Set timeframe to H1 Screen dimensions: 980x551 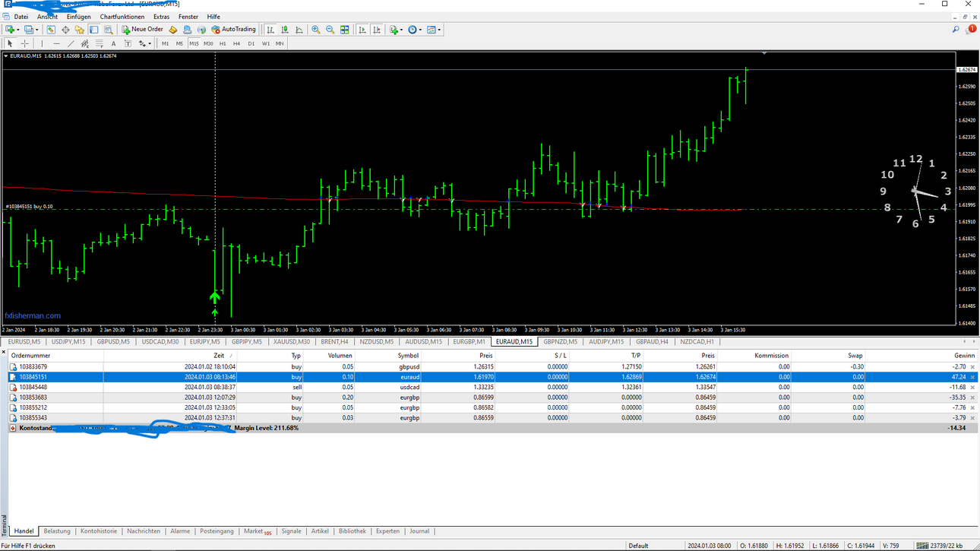223,43
